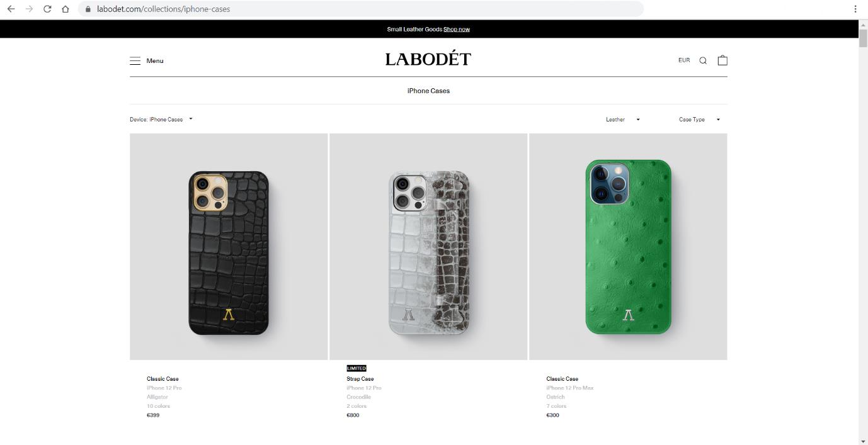Open the Chrome three-dot menu
The image size is (868, 445).
tap(855, 9)
